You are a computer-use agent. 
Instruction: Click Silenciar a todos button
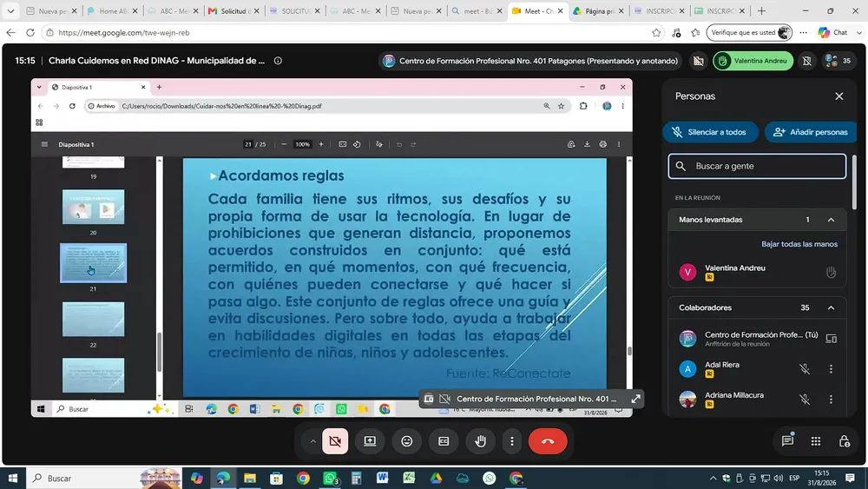[710, 132]
